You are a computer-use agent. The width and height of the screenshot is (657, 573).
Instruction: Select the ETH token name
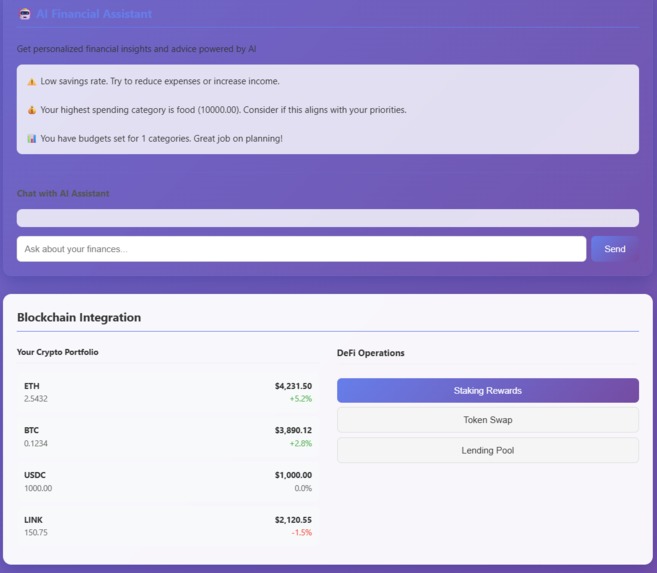(31, 386)
